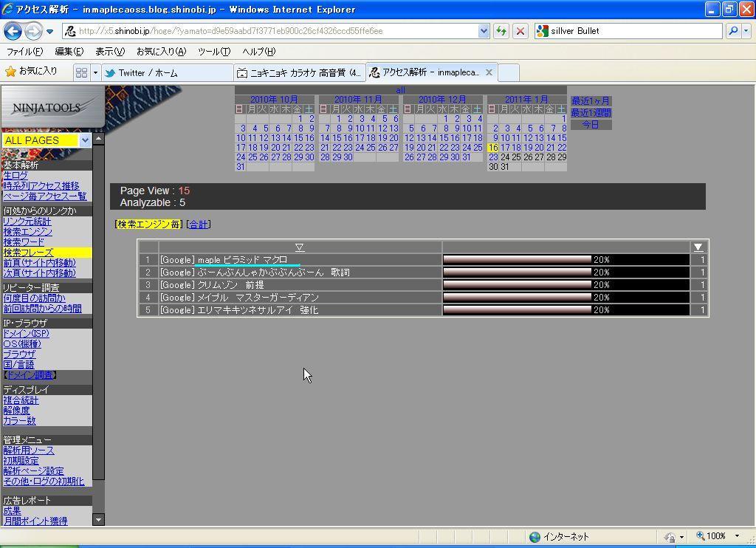756x548 pixels.
Task: Open search provider options dropdown arrow
Action: click(746, 31)
